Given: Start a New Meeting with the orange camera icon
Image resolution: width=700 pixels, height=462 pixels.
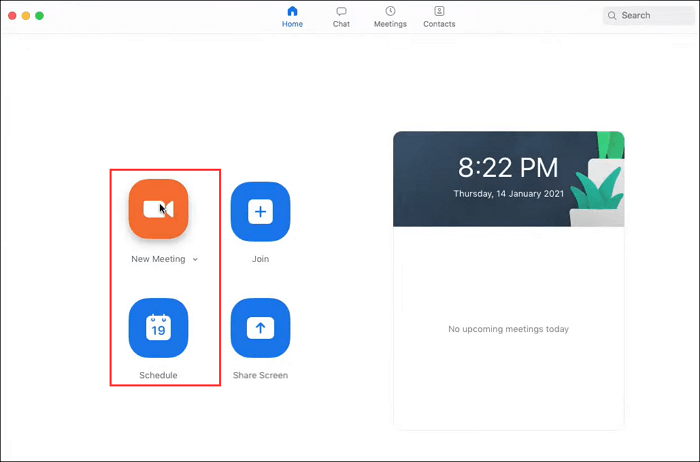Looking at the screenshot, I should (158, 210).
